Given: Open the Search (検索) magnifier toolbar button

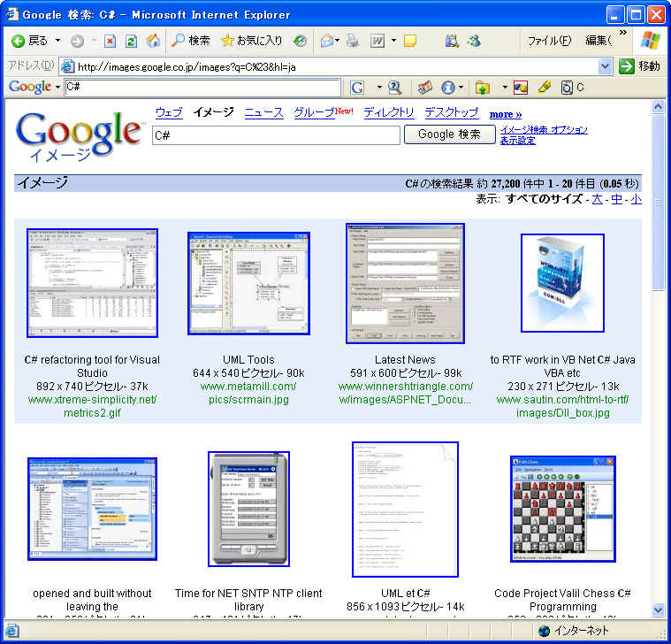Looking at the screenshot, I should point(191,41).
